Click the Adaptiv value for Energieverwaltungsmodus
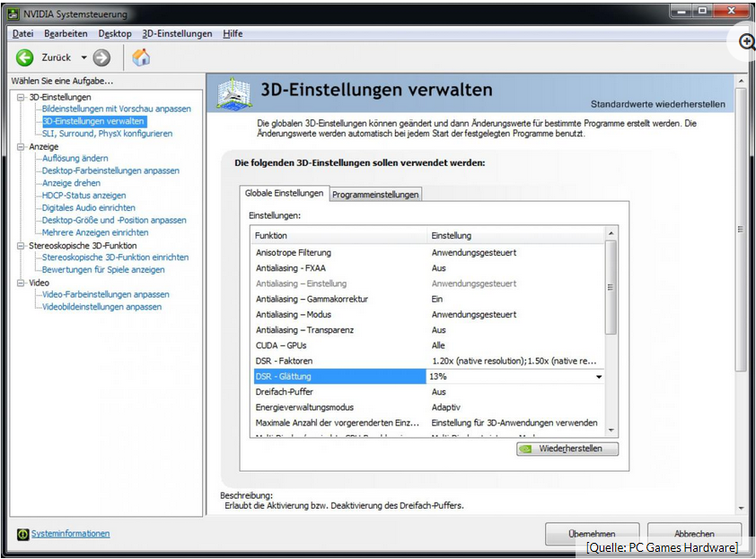The height and width of the screenshot is (559, 756). coord(446,407)
